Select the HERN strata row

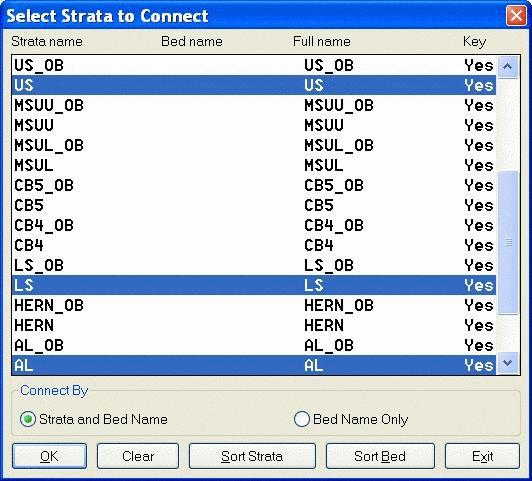pyautogui.click(x=254, y=325)
